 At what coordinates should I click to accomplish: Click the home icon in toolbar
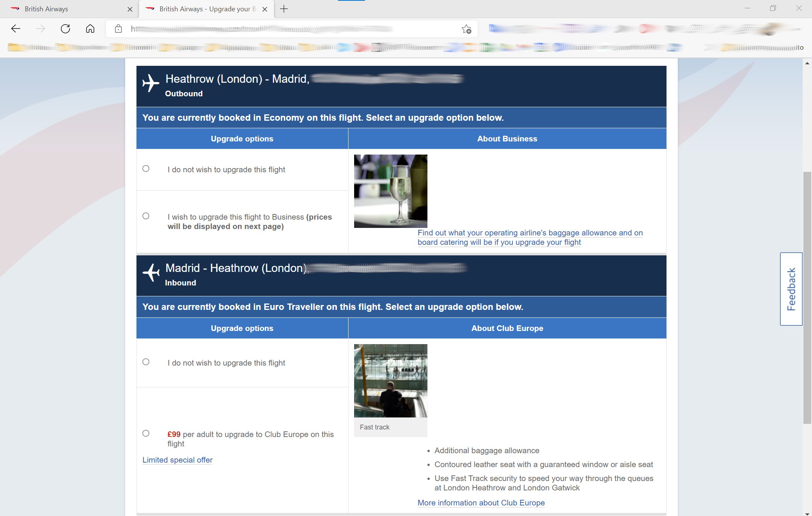90,29
